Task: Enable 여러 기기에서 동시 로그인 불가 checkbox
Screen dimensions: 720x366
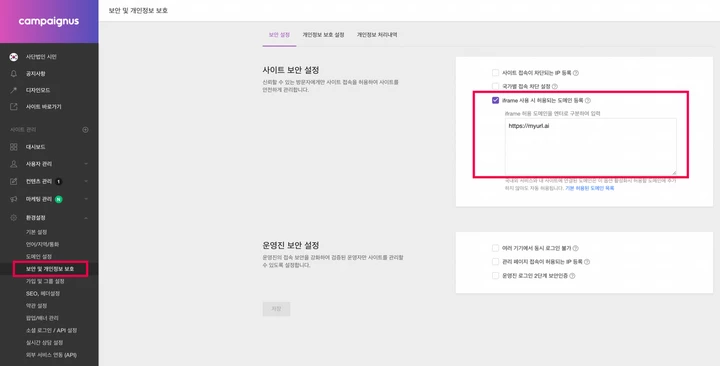Action: click(x=495, y=248)
